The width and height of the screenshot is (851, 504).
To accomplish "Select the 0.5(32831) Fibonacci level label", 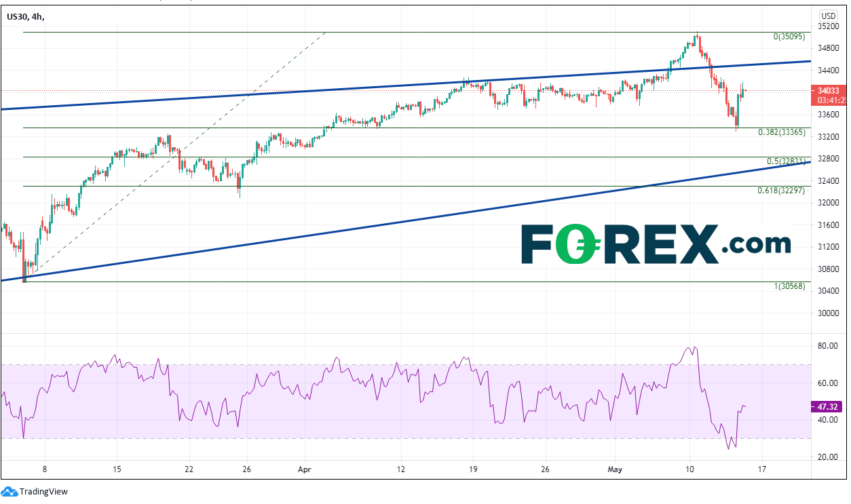I will pyautogui.click(x=785, y=161).
